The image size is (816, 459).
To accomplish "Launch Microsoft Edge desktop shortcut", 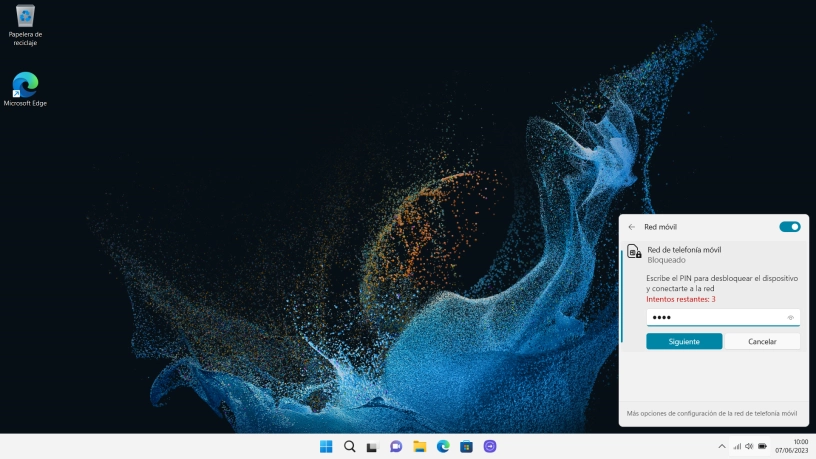I will tap(25, 85).
